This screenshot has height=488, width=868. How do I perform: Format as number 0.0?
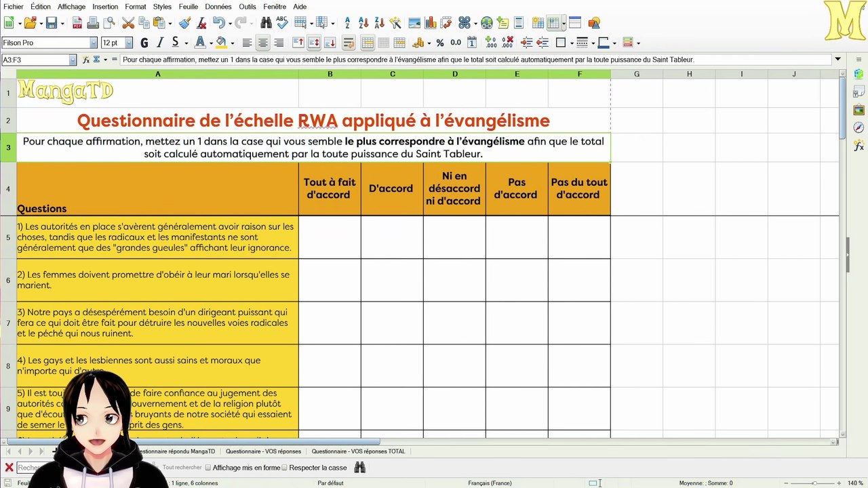pos(456,43)
